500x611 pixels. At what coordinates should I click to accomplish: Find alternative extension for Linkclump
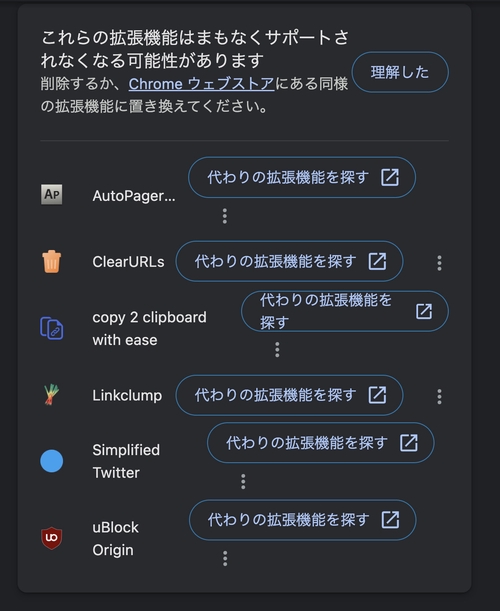pyautogui.click(x=289, y=395)
